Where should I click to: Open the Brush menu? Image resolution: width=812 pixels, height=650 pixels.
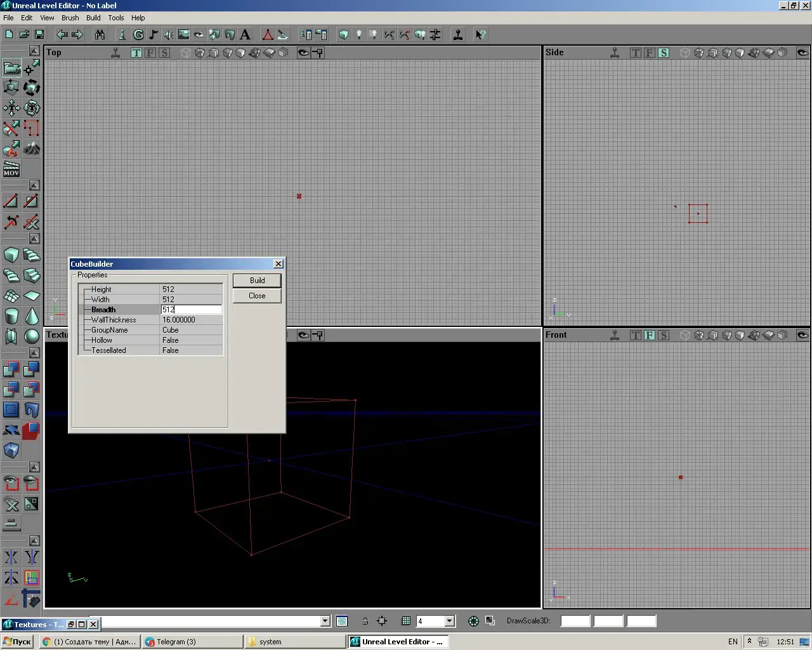click(x=70, y=18)
